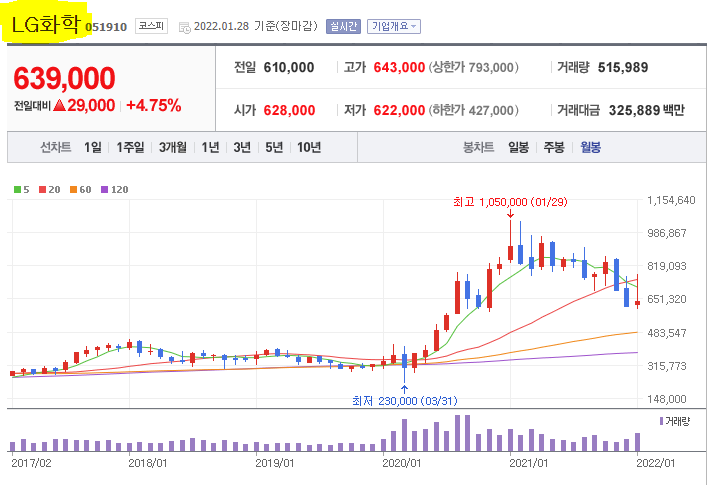Screen dimensions: 707x485
Task: Click the 148,000 y-axis label
Action: coord(667,399)
